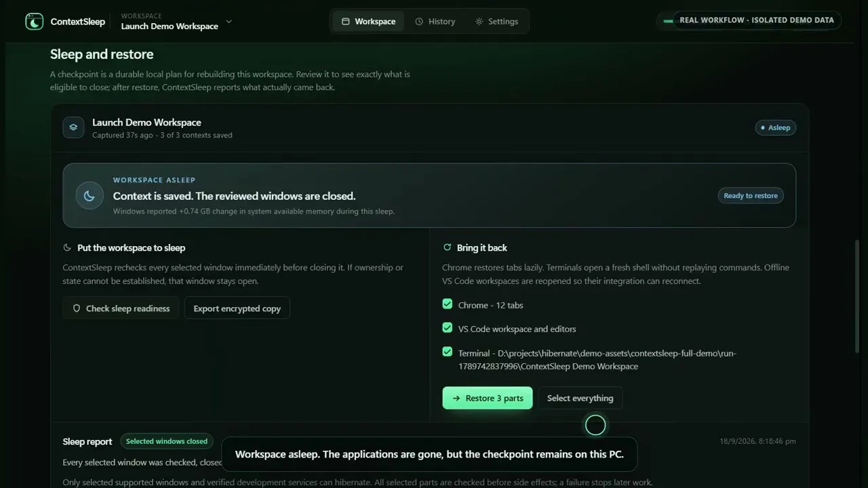Click the Sleep and restore heading
This screenshot has width=868, height=488.
102,54
